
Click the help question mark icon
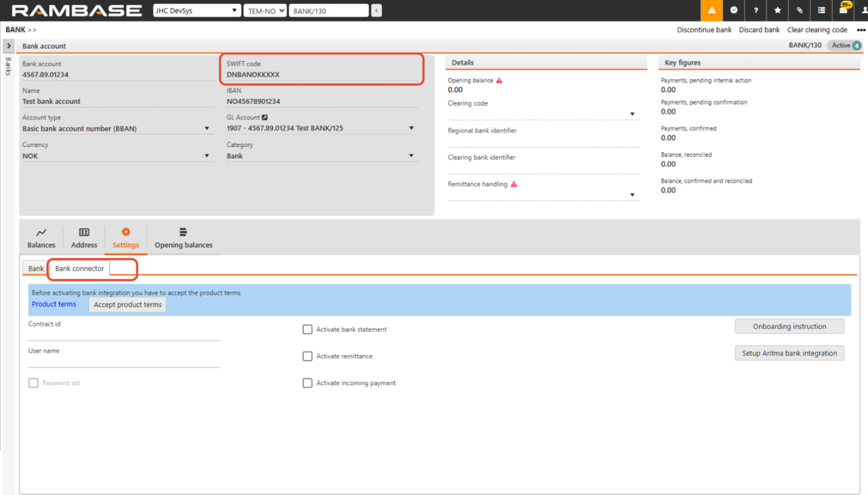pyautogui.click(x=756, y=10)
